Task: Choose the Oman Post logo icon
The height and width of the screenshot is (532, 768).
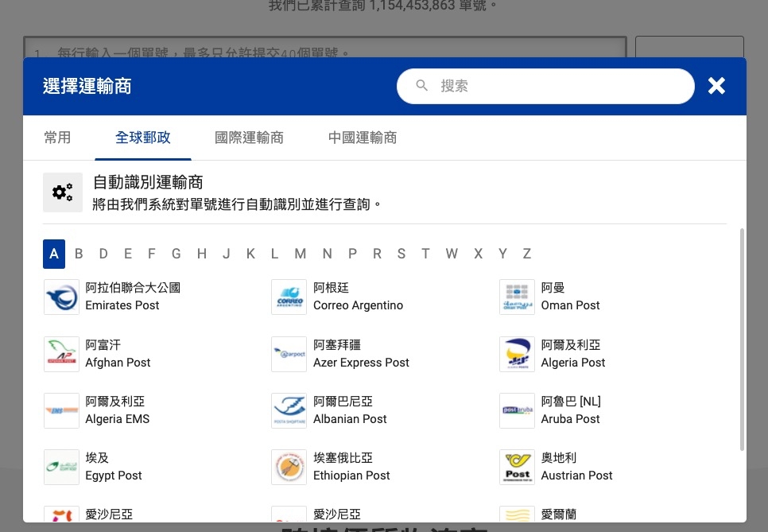Action: click(517, 297)
